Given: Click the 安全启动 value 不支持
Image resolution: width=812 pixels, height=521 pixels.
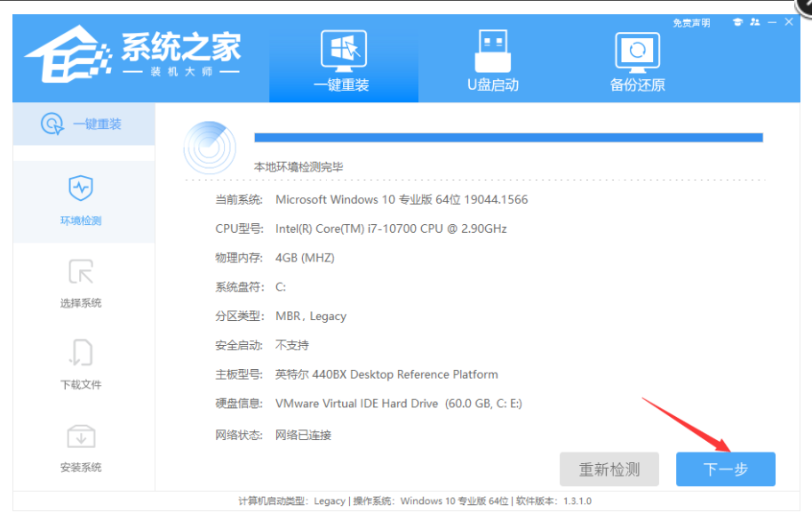Looking at the screenshot, I should point(292,345).
